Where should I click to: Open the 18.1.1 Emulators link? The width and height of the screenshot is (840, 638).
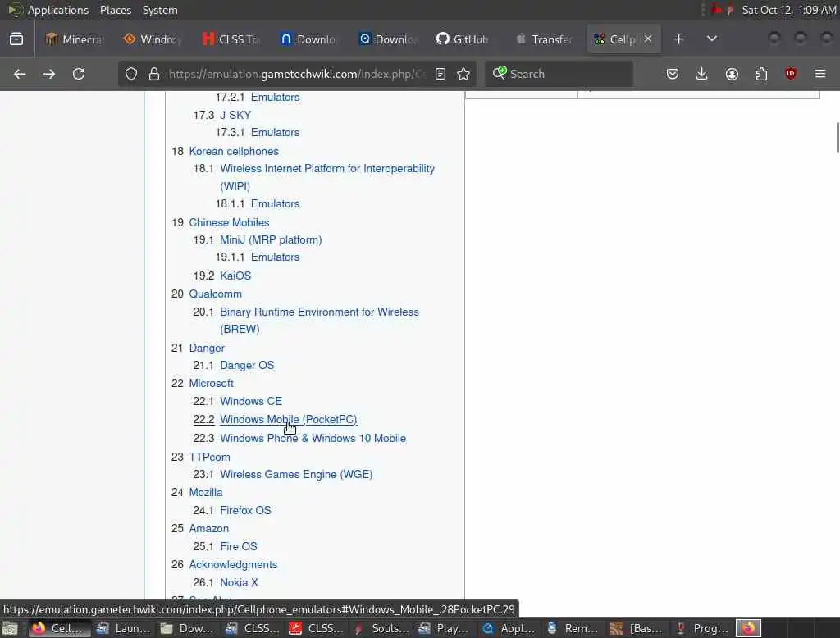coord(276,204)
